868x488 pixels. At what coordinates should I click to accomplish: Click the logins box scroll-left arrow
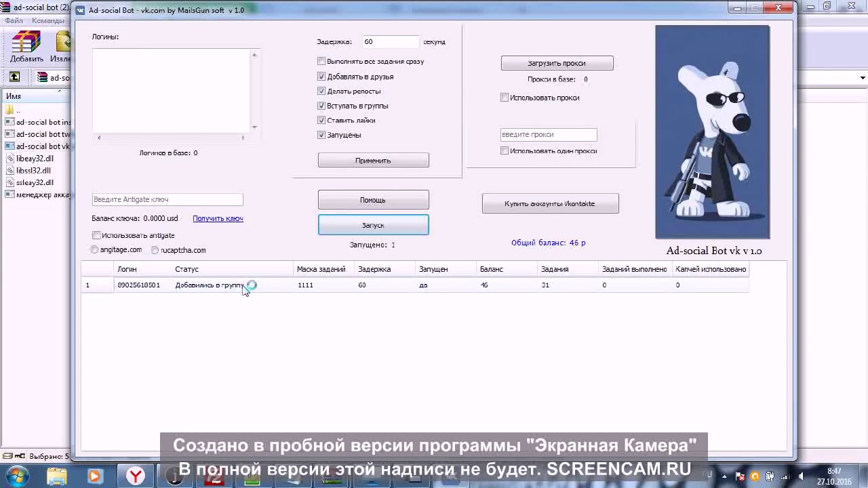[x=99, y=138]
